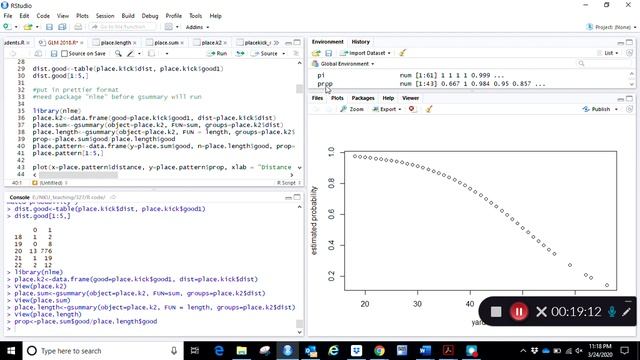Refresh the Environment pane
This screenshot has height=360, width=640.
coord(629,53)
